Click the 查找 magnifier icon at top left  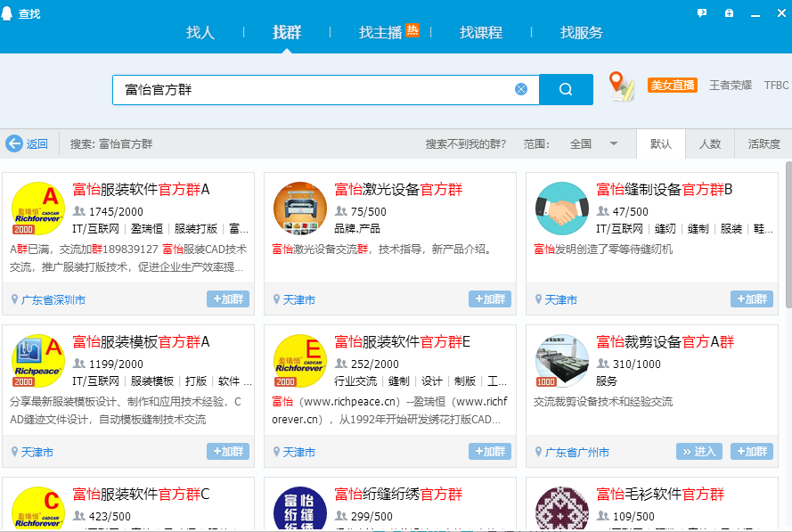coord(8,13)
